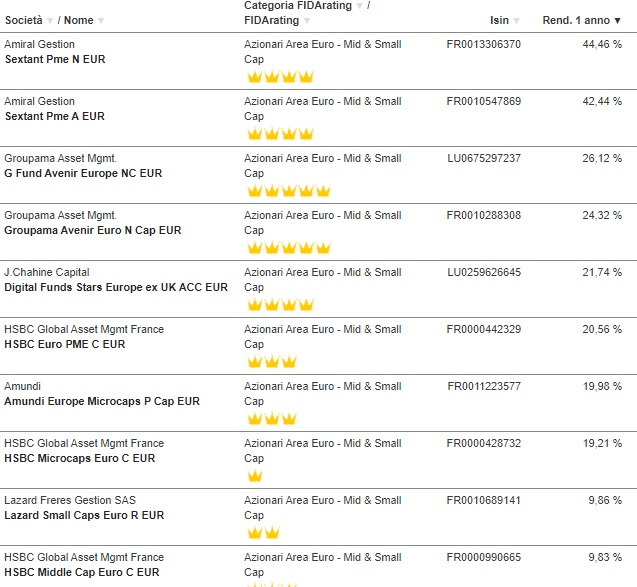
Task: Click the 24,32 % return value
Action: 602,215
